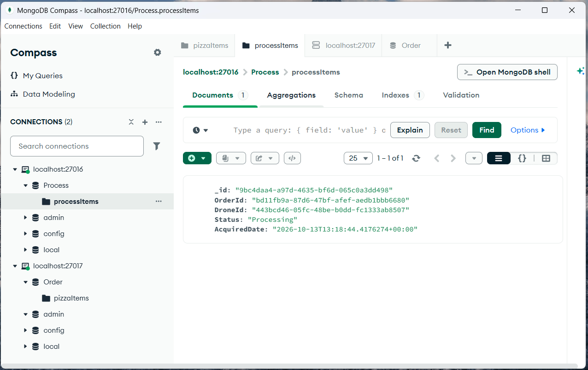Click the AcquiredDate value in document
The width and height of the screenshot is (588, 370).
(345, 229)
